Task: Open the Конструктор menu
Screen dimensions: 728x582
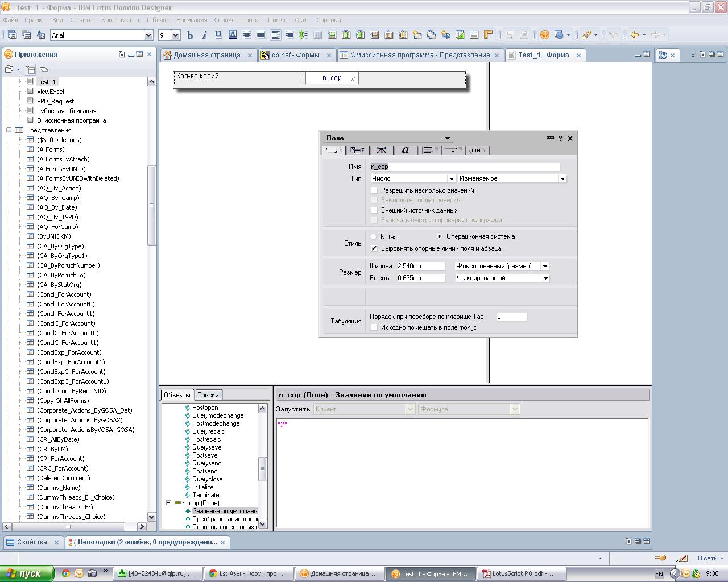Action: click(x=119, y=20)
